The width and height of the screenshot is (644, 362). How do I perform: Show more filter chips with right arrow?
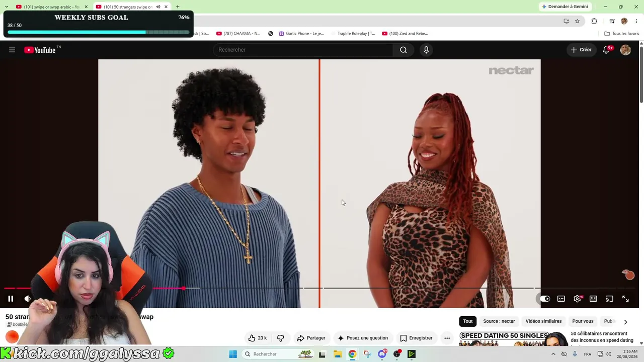pyautogui.click(x=625, y=322)
